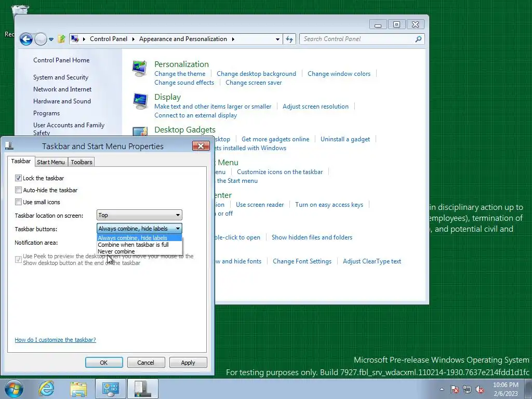This screenshot has height=399, width=532.
Task: Launch Internet Explorer from taskbar
Action: 46,389
